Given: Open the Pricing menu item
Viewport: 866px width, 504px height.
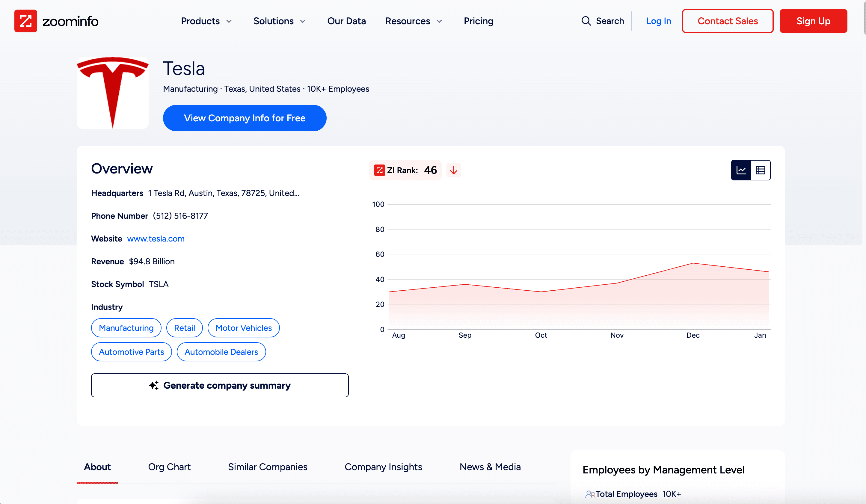Looking at the screenshot, I should pyautogui.click(x=478, y=21).
